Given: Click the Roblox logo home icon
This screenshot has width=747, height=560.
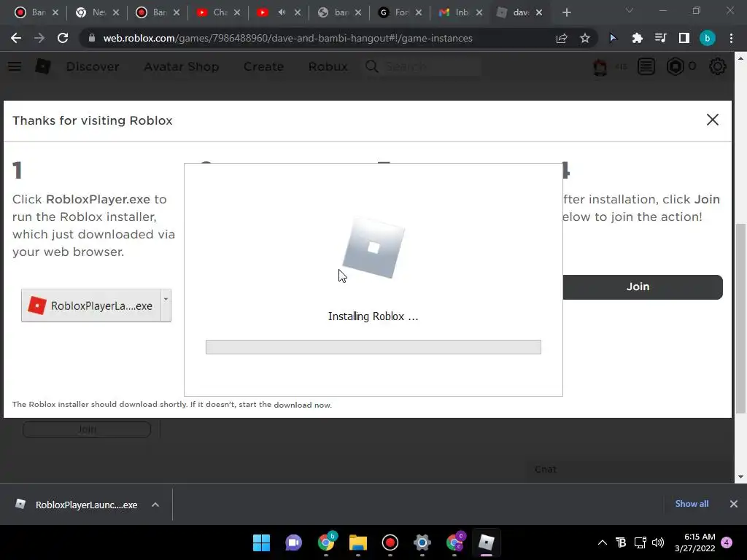Looking at the screenshot, I should tap(43, 66).
